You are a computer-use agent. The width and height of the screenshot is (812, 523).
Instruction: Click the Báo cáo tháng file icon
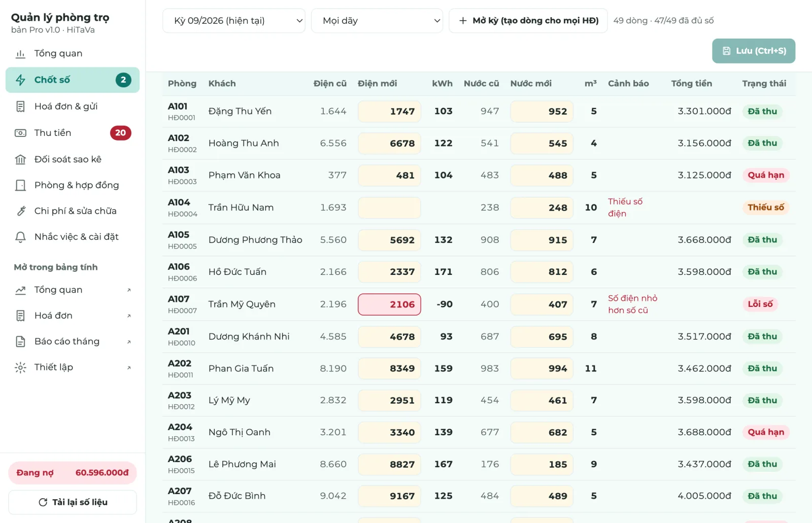tap(20, 341)
